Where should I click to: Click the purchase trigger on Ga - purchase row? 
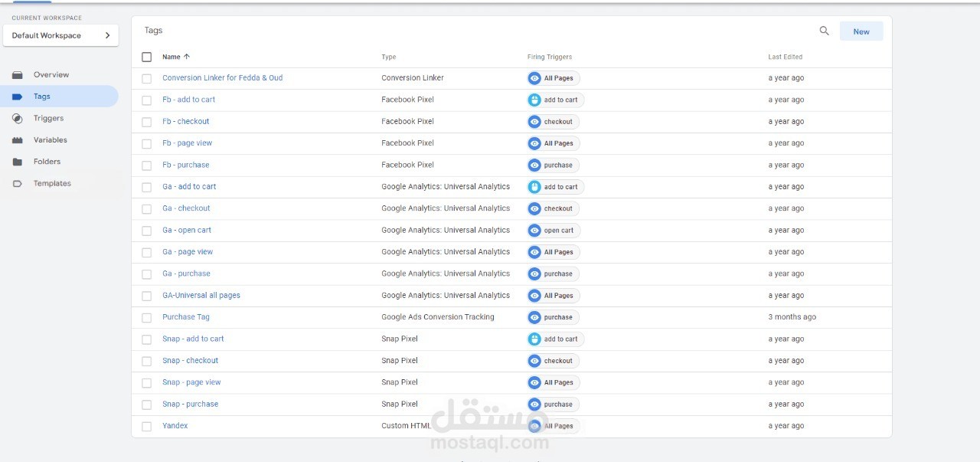pos(554,274)
